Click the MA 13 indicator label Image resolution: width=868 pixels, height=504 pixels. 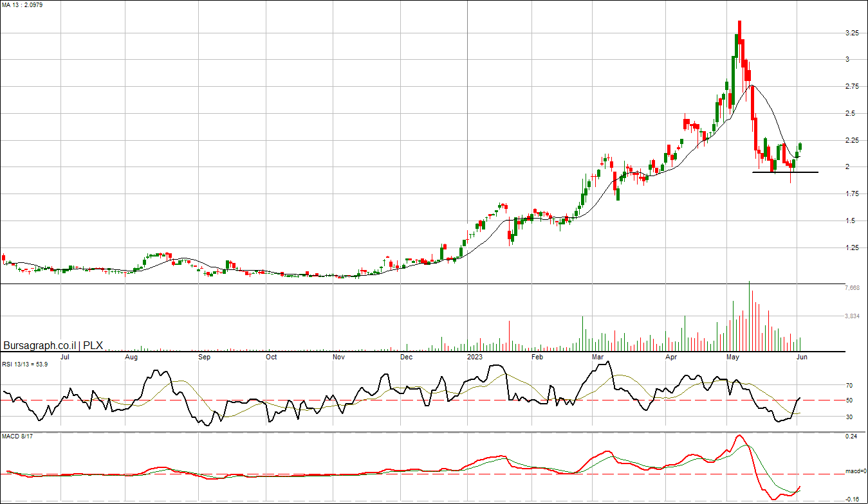[x=21, y=5]
